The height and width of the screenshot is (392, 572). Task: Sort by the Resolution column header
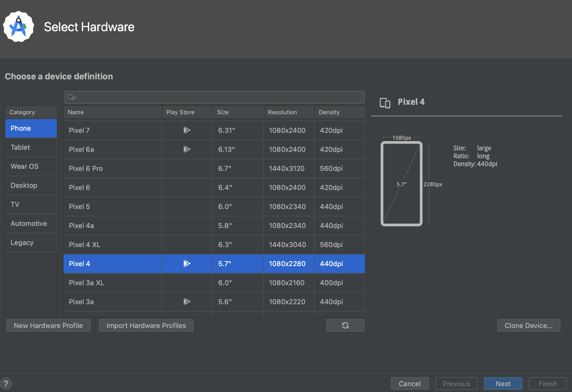coord(289,112)
